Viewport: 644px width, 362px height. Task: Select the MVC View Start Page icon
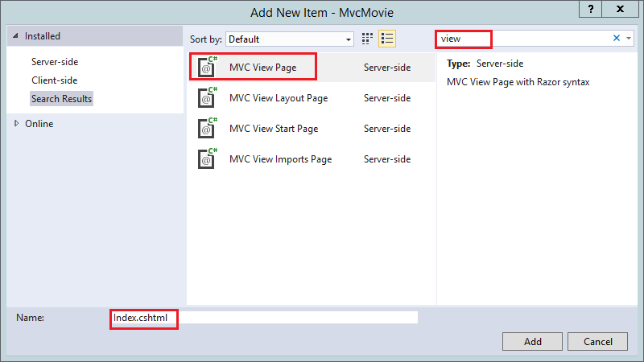(207, 128)
